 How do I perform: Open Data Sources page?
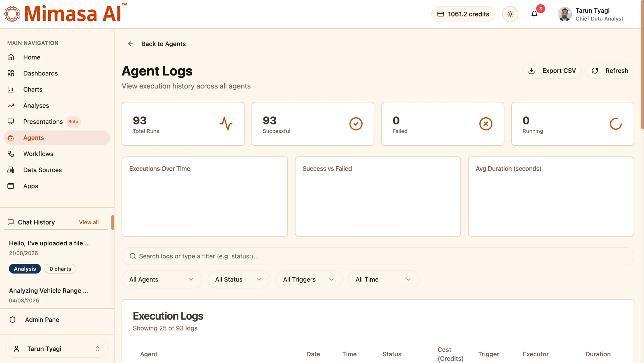coord(57,170)
